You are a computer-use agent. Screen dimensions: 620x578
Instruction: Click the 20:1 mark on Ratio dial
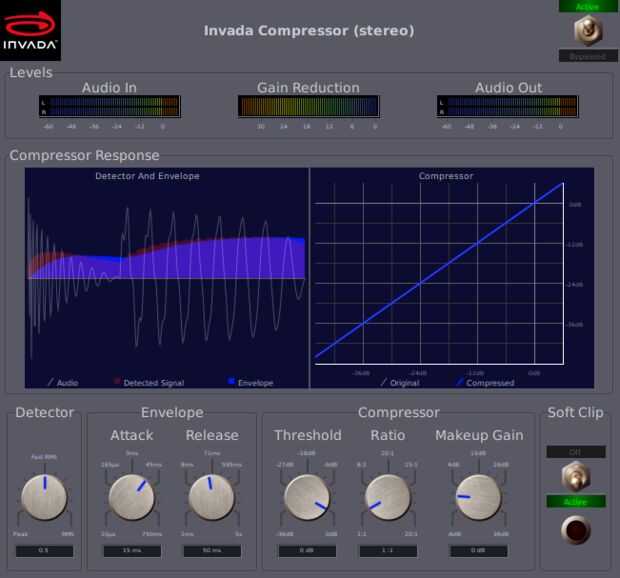pos(411,534)
